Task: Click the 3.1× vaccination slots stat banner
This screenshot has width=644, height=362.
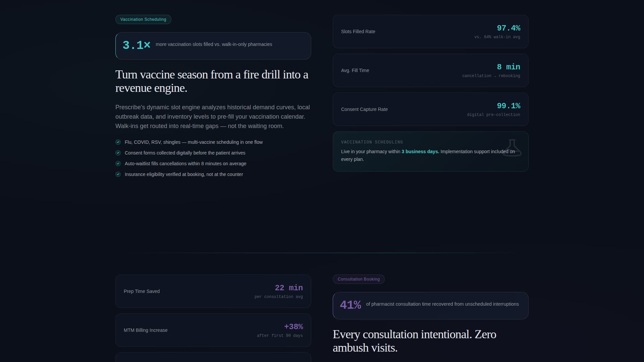Action: [x=213, y=46]
